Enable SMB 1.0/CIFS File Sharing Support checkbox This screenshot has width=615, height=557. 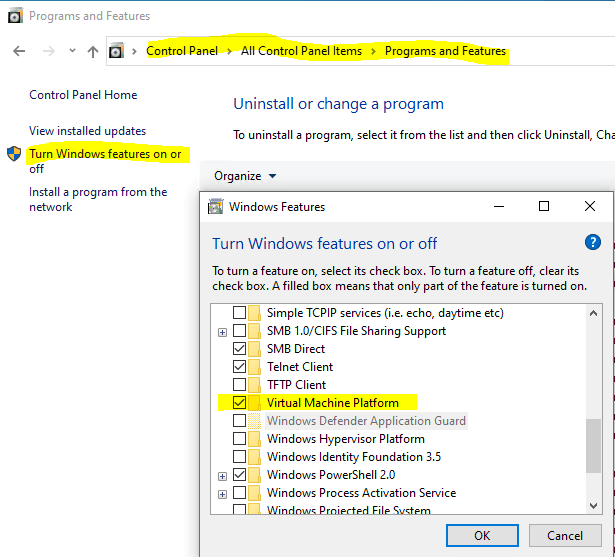(239, 331)
